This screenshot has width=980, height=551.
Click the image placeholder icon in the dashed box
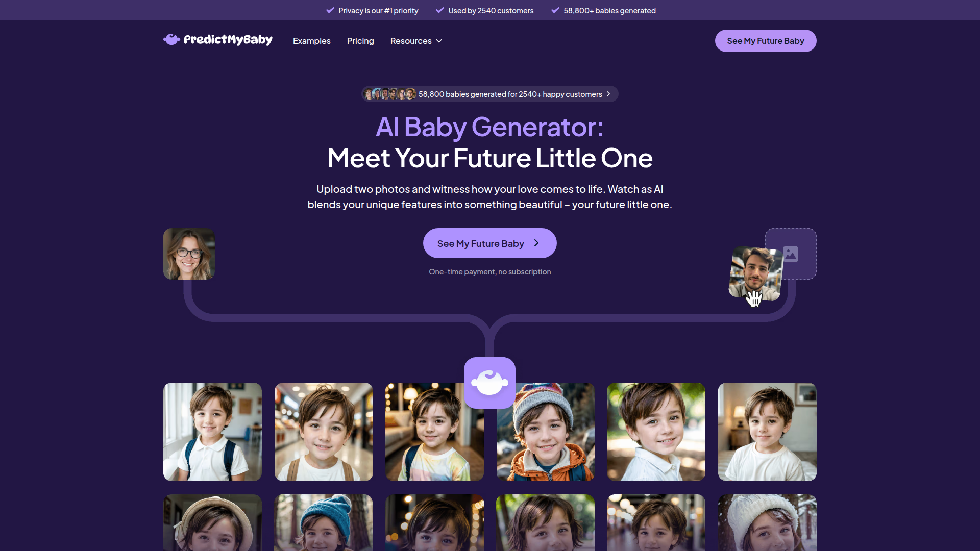coord(791,254)
